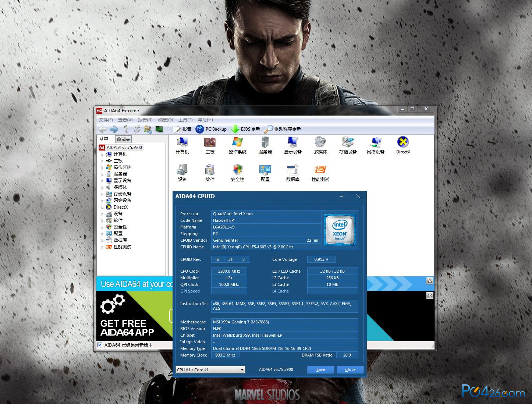
Task: Open the 帮助(H) menu
Action: pyautogui.click(x=205, y=120)
